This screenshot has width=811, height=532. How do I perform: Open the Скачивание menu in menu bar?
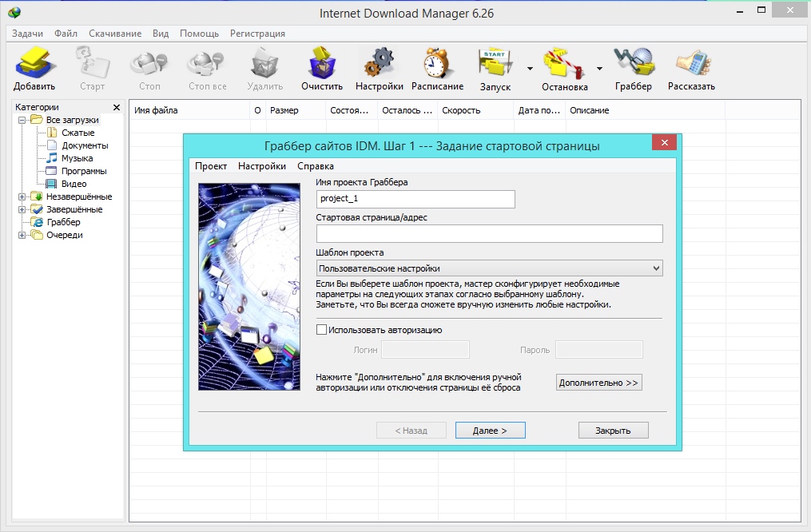pyautogui.click(x=115, y=34)
